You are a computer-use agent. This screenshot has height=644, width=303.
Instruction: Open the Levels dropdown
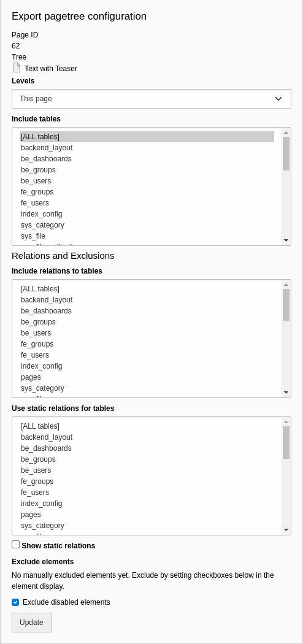[x=151, y=99]
